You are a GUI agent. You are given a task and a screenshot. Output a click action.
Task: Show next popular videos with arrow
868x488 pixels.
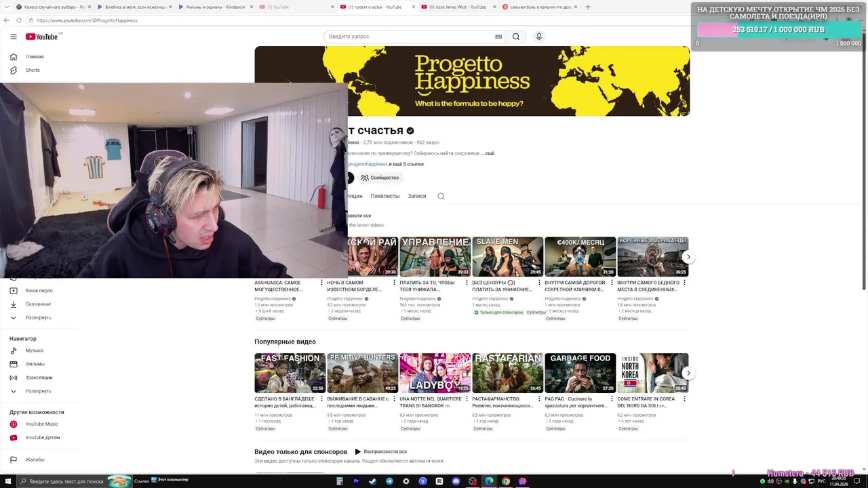coord(688,373)
